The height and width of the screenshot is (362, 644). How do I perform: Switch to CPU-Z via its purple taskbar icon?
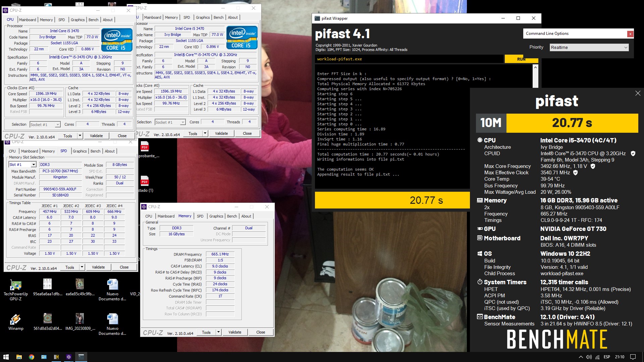click(69, 357)
